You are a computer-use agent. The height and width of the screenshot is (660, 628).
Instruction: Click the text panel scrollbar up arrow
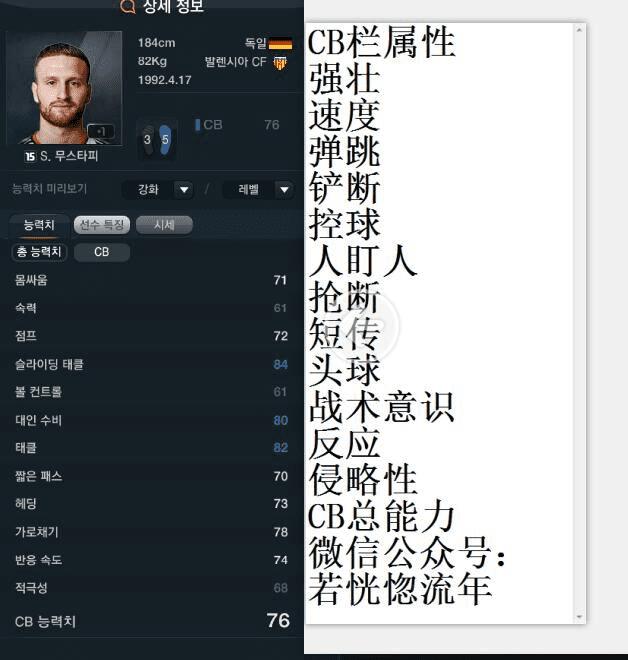579,30
